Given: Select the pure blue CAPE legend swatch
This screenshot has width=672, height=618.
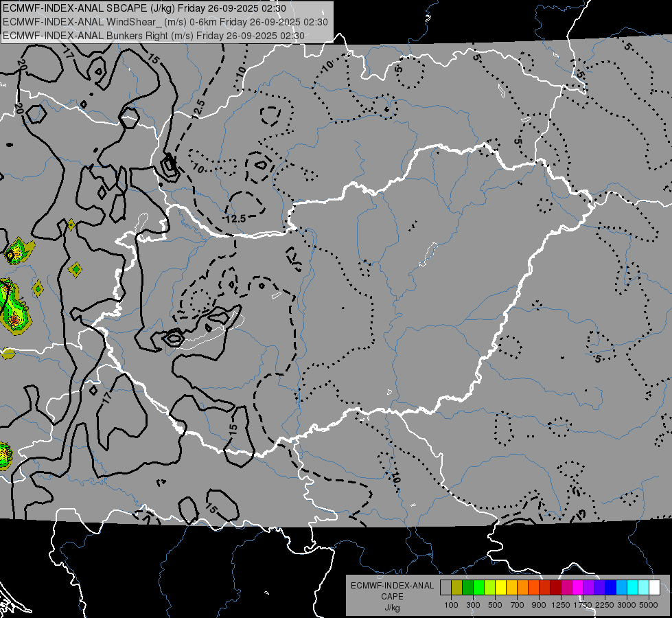Looking at the screenshot, I should pos(611,587).
